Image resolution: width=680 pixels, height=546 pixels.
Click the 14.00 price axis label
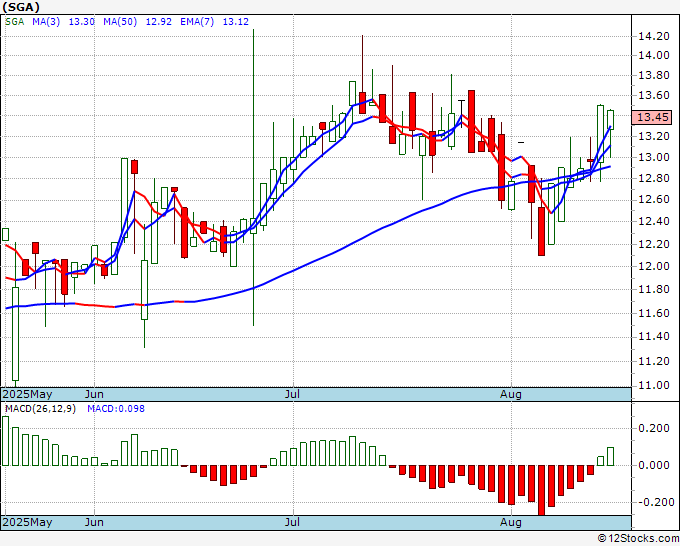click(654, 55)
